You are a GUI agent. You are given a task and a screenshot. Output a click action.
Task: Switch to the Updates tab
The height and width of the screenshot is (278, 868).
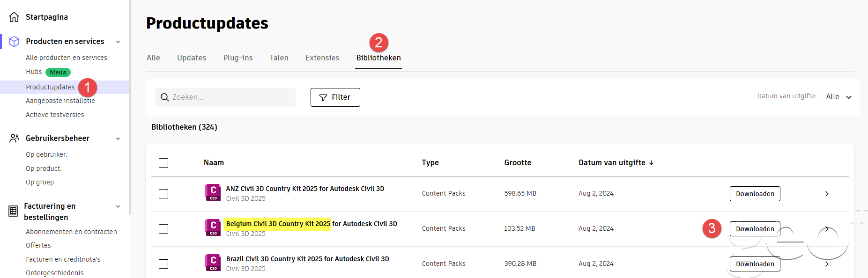(x=192, y=58)
